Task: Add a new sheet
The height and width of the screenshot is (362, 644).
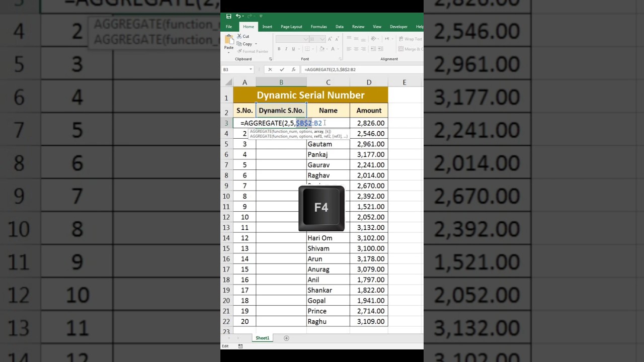Action: click(286, 338)
